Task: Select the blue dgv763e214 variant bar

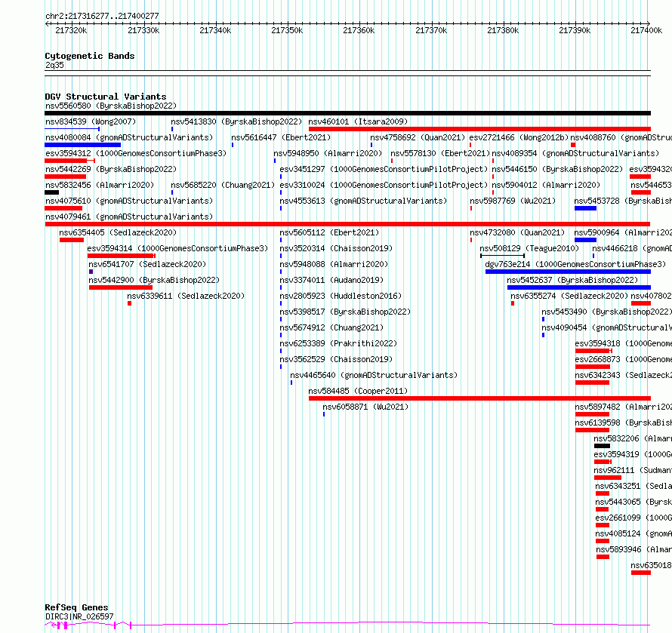Action: click(x=568, y=272)
